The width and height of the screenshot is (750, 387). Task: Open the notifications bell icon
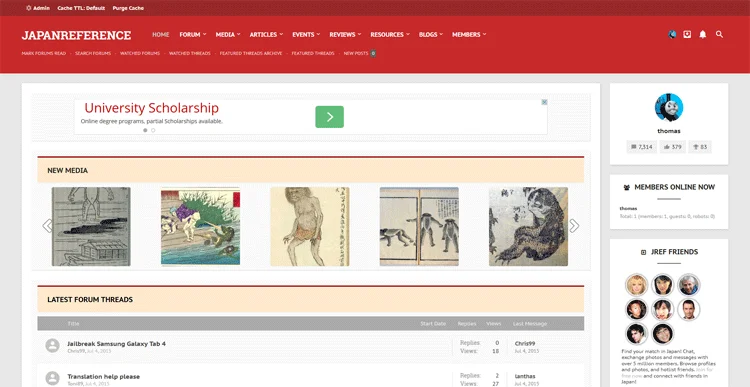(x=703, y=34)
